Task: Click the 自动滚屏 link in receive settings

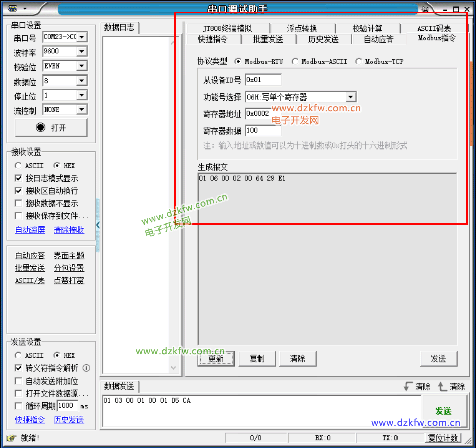Action: point(30,230)
